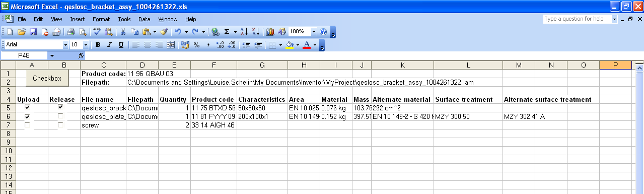Activate the Format Painter brush

click(164, 32)
